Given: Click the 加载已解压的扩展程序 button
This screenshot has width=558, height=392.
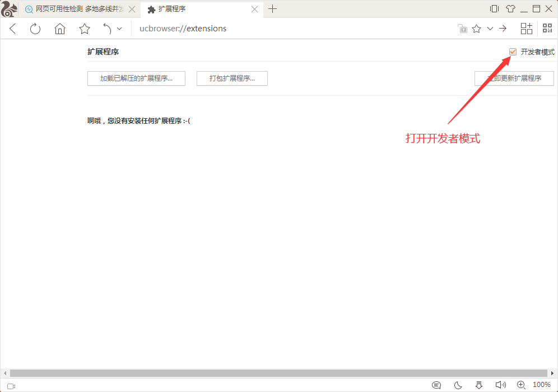Looking at the screenshot, I should [x=136, y=78].
